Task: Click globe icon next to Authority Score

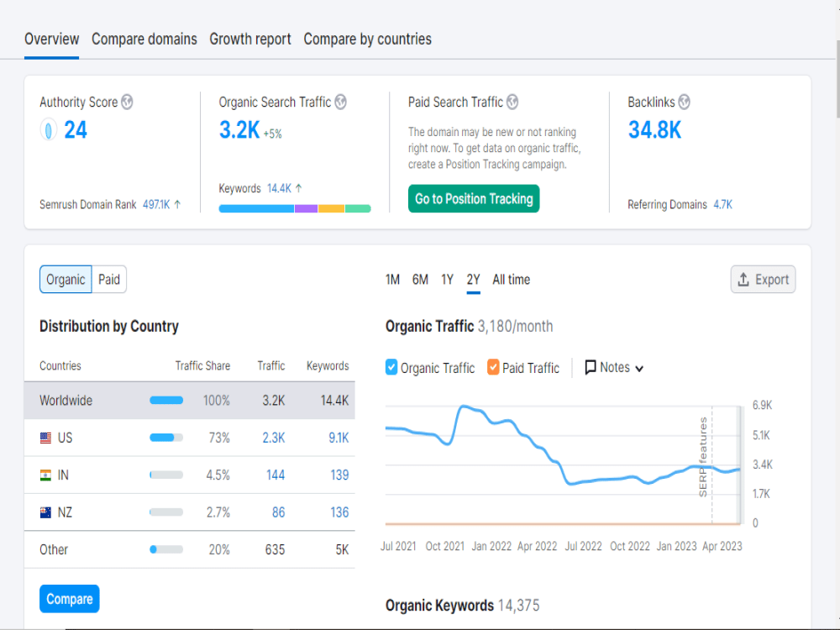Action: [x=127, y=102]
